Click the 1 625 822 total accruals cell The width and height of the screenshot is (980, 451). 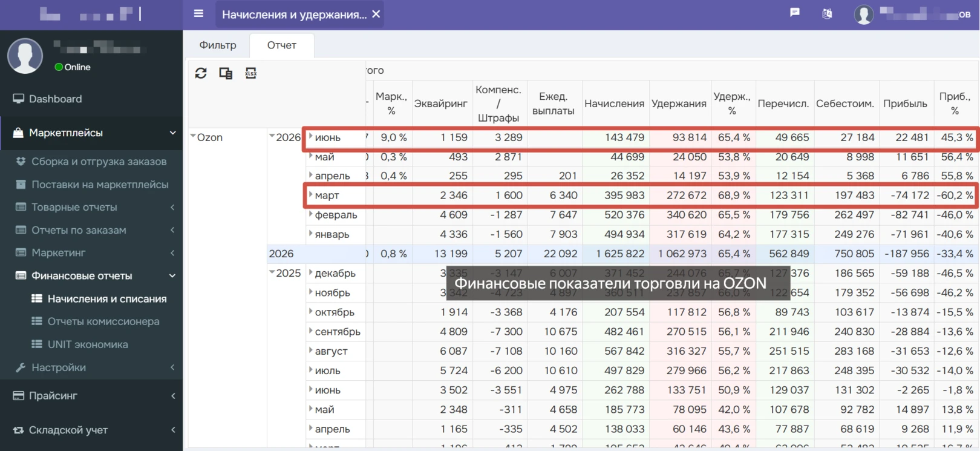pos(615,254)
